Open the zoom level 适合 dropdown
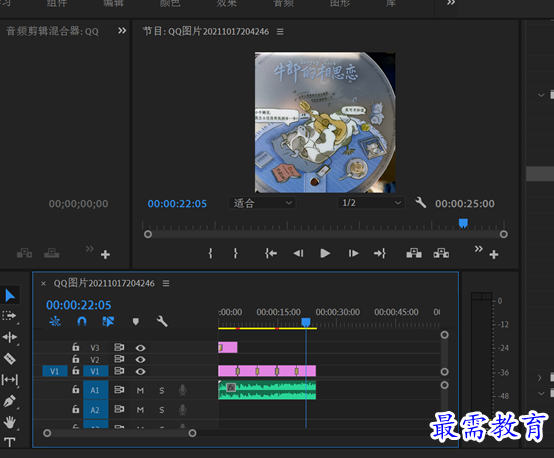 coord(262,203)
